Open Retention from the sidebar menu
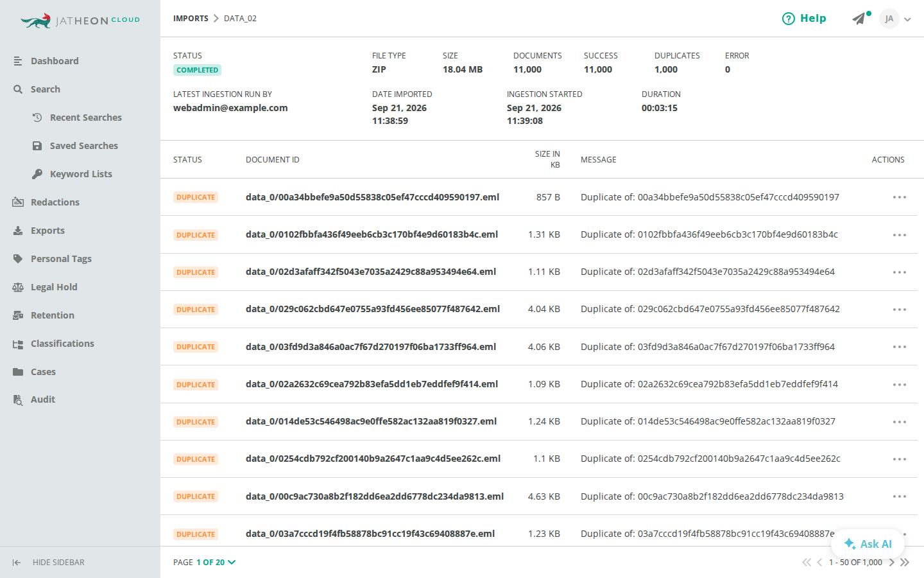Viewport: 924px width, 578px height. (53, 315)
